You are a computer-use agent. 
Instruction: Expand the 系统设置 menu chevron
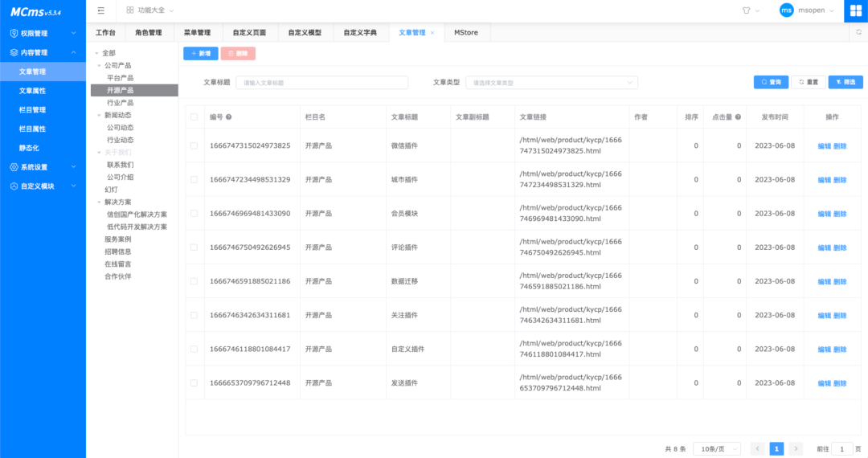(x=74, y=167)
